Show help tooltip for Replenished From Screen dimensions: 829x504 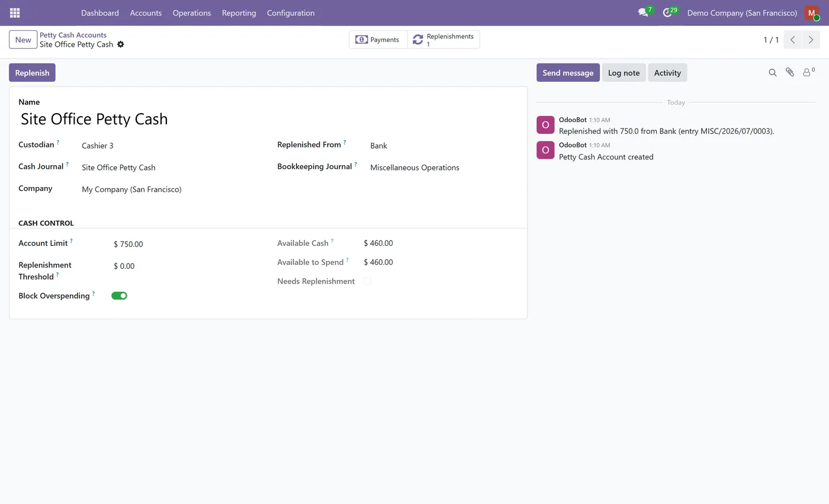[x=345, y=142]
